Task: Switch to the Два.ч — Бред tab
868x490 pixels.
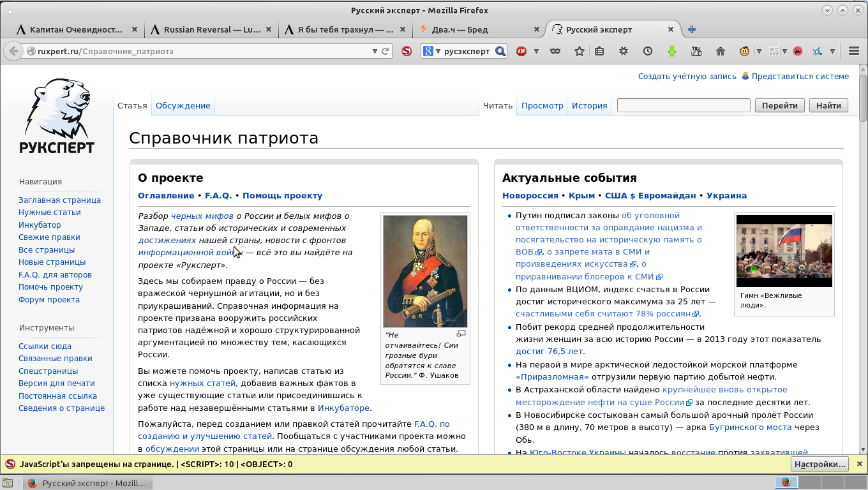Action: (478, 29)
